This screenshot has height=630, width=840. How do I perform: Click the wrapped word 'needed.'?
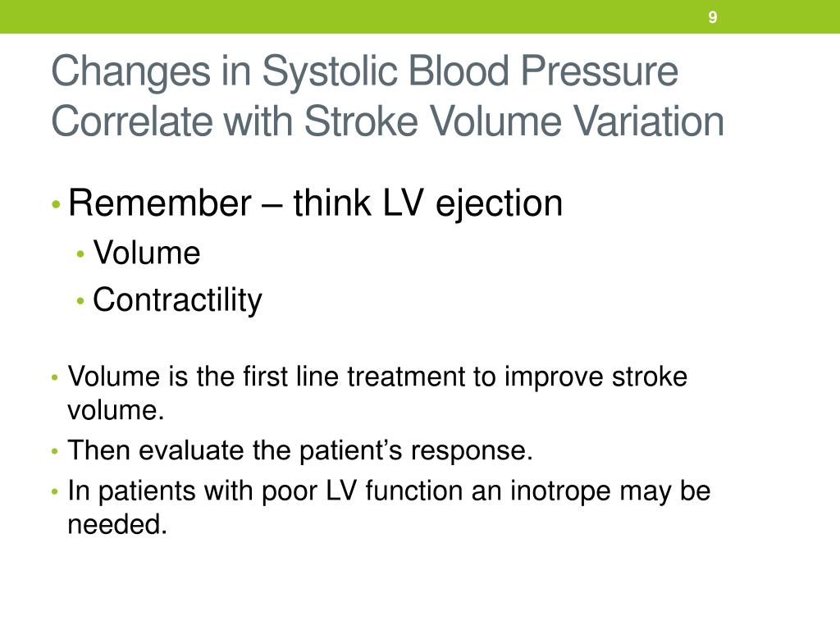pos(117,524)
